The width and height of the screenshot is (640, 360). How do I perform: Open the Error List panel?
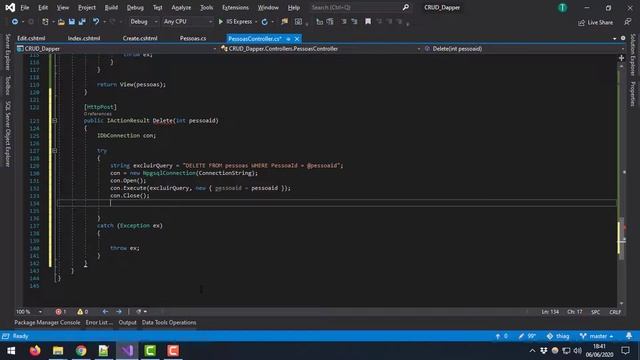pyautogui.click(x=99, y=322)
